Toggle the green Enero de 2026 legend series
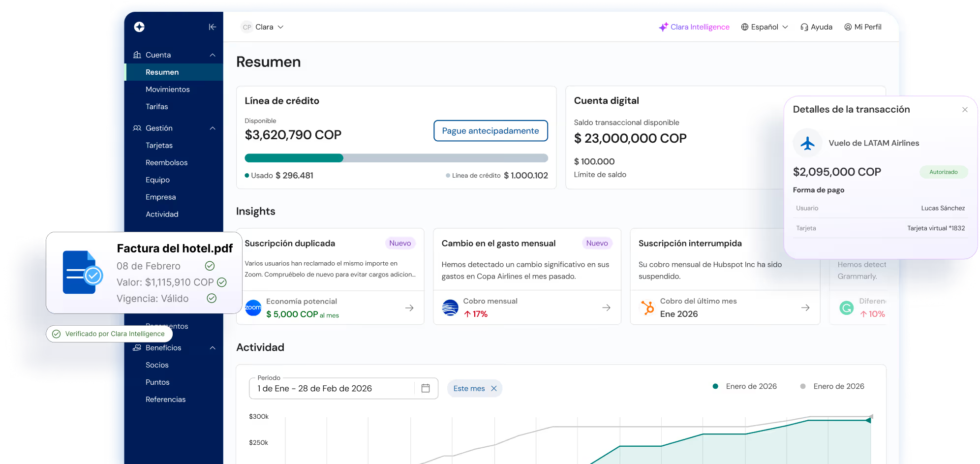Viewport: 980px width, 464px height. click(x=745, y=386)
